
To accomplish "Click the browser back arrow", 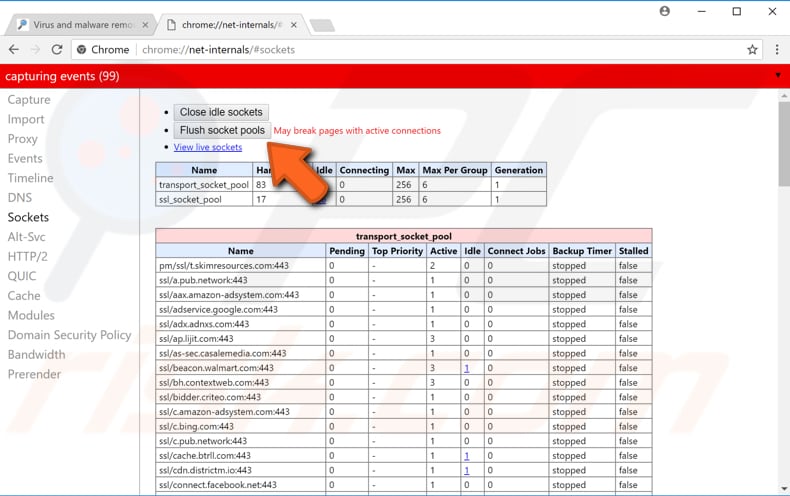I will (x=14, y=49).
